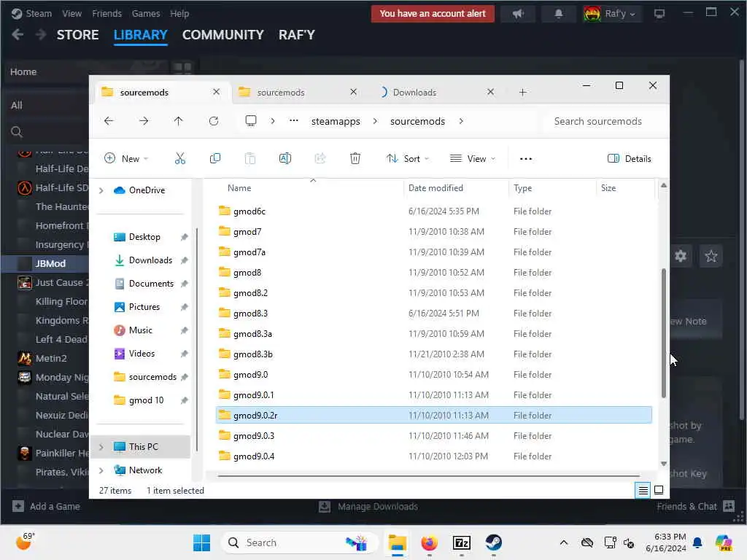This screenshot has width=747, height=560.
Task: Open 7-Zip from the taskbar
Action: pos(462,542)
